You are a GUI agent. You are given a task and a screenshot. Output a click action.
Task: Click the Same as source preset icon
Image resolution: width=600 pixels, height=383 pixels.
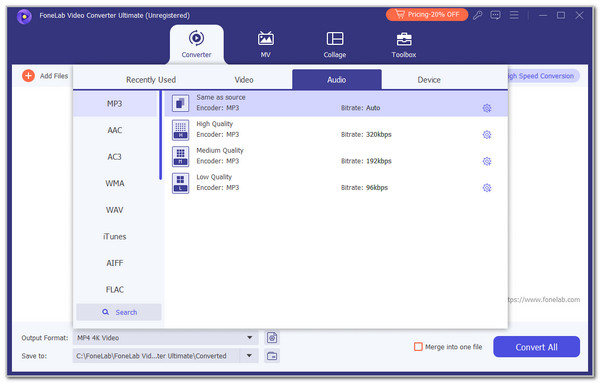180,103
